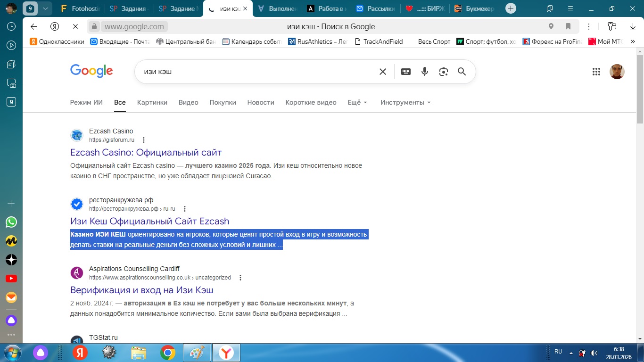Submit search with the magnifier icon
The width and height of the screenshot is (644, 362).
(x=462, y=72)
